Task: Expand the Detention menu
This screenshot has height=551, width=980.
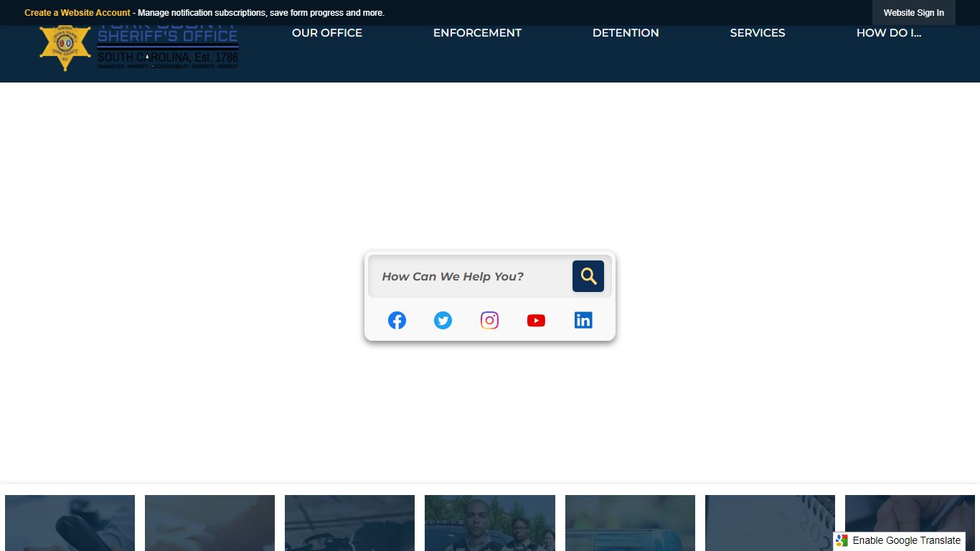Action: (x=625, y=33)
